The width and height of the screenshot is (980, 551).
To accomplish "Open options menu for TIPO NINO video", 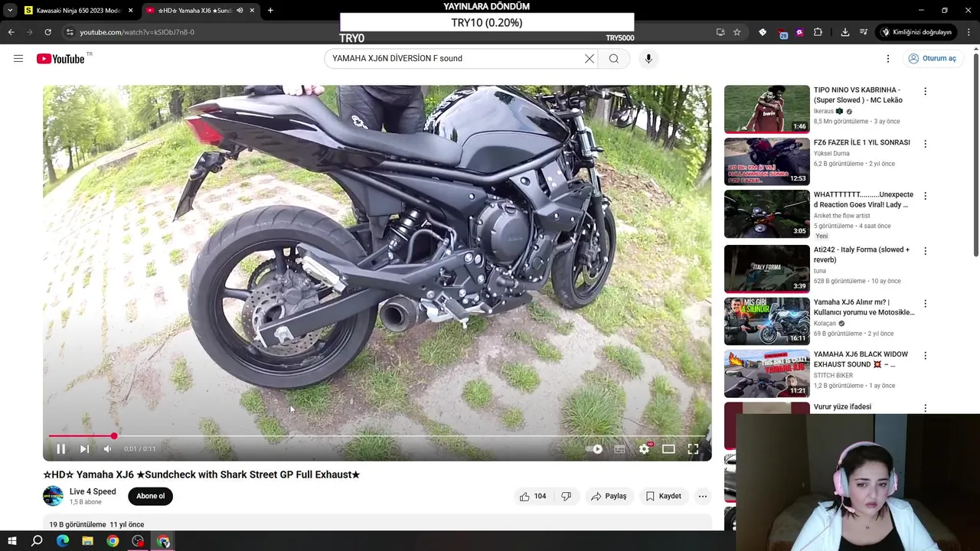I will point(925,91).
